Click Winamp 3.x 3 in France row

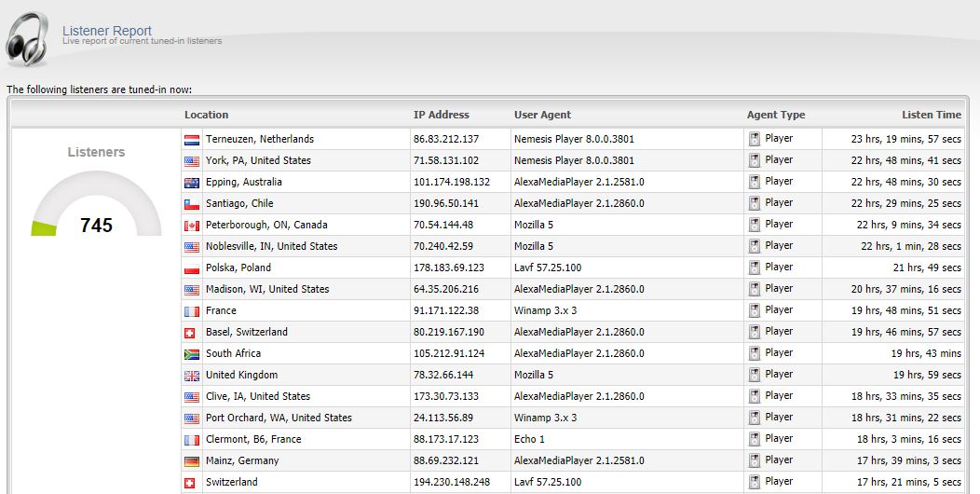(546, 310)
